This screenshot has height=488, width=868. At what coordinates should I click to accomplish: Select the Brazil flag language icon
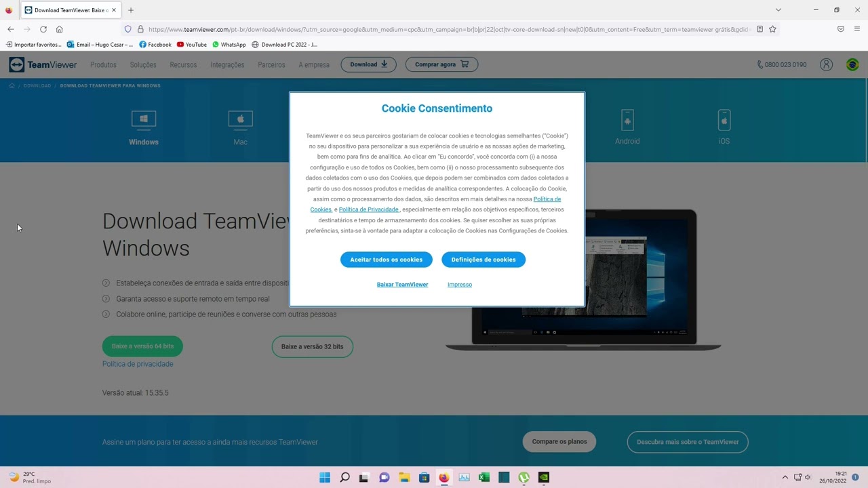click(x=852, y=64)
